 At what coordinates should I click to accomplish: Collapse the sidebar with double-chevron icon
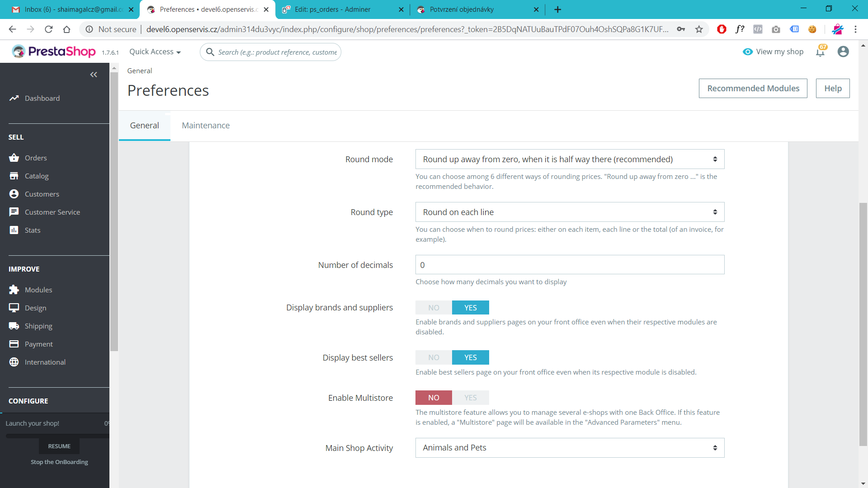pos(94,75)
